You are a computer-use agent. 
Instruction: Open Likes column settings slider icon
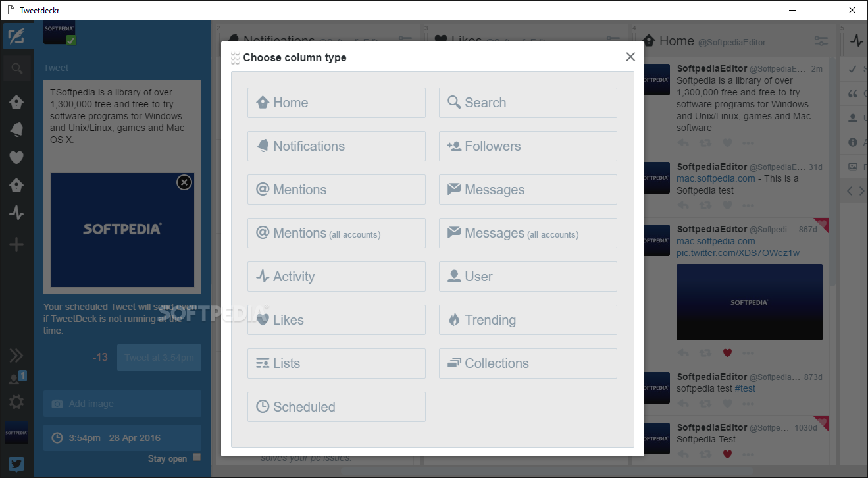click(613, 39)
